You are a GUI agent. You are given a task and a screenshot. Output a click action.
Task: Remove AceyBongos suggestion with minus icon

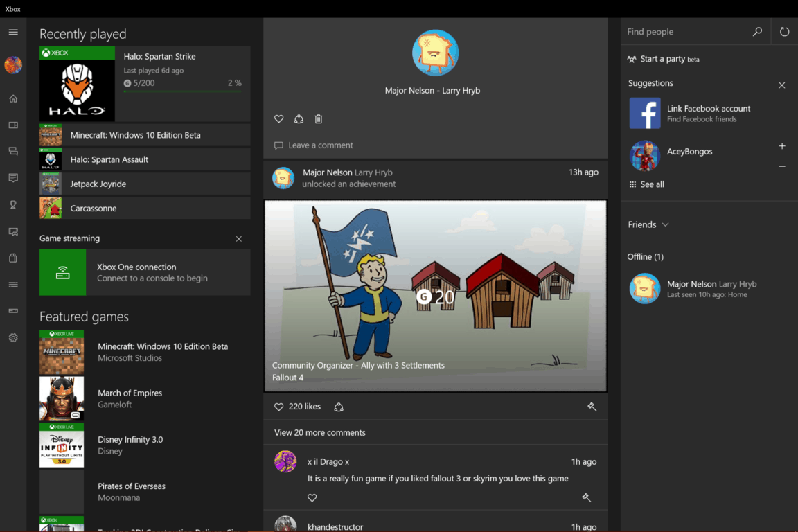pyautogui.click(x=781, y=166)
